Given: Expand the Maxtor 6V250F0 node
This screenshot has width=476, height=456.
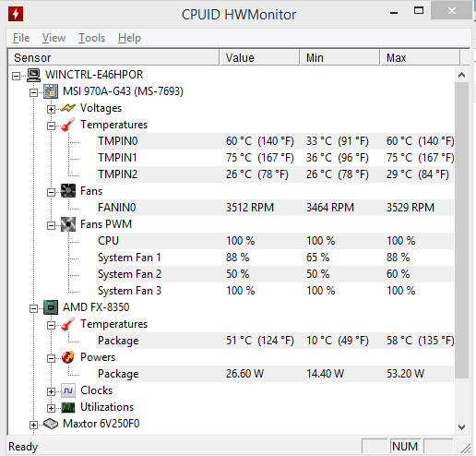Looking at the screenshot, I should 33,425.
